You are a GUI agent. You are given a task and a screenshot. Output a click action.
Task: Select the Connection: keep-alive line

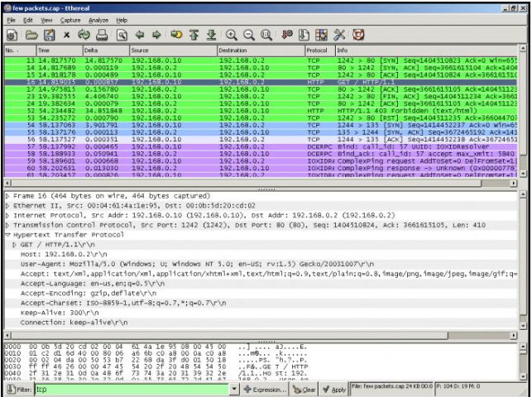(x=74, y=323)
